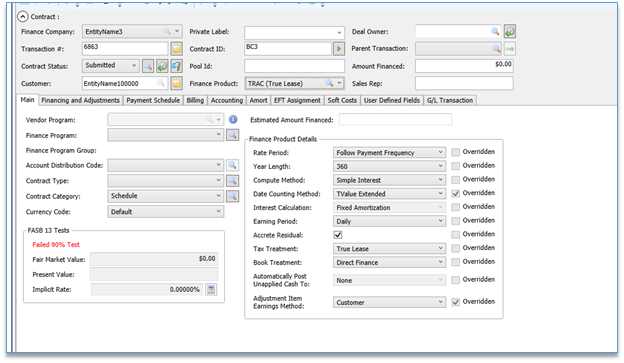Click the lookup button beside Finance Program
The width and height of the screenshot is (624, 363).
click(232, 135)
